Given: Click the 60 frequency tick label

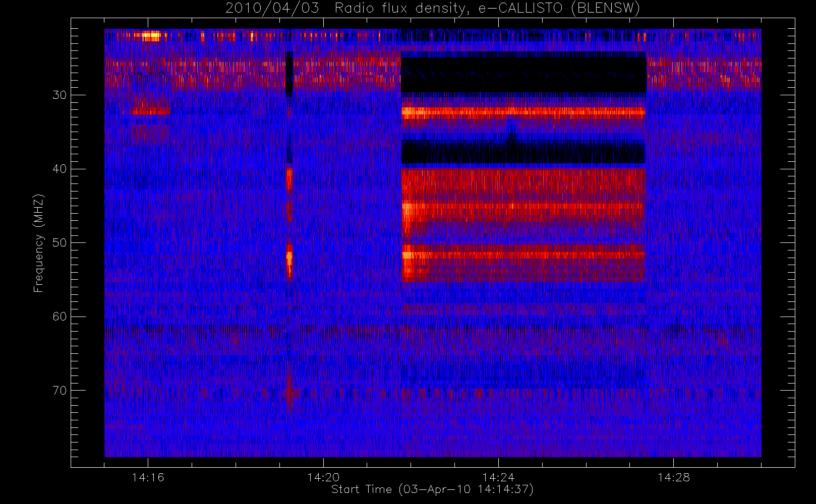Looking at the screenshot, I should [x=60, y=317].
